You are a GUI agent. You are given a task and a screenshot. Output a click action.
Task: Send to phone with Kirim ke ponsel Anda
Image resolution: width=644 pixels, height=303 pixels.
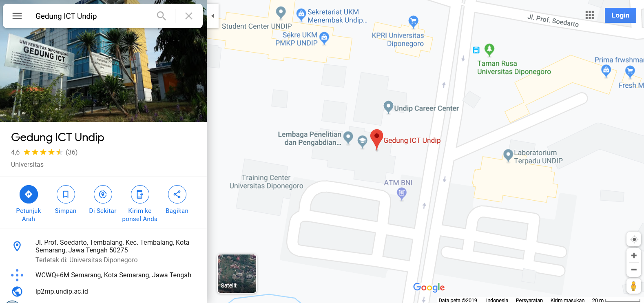pos(140,194)
